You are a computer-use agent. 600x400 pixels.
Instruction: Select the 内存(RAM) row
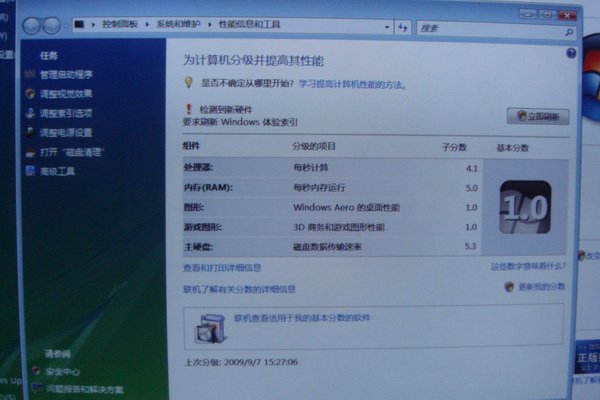332,188
